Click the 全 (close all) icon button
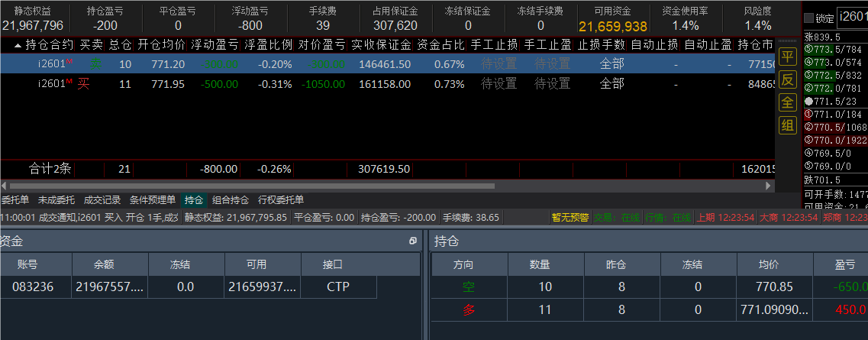 [x=787, y=102]
